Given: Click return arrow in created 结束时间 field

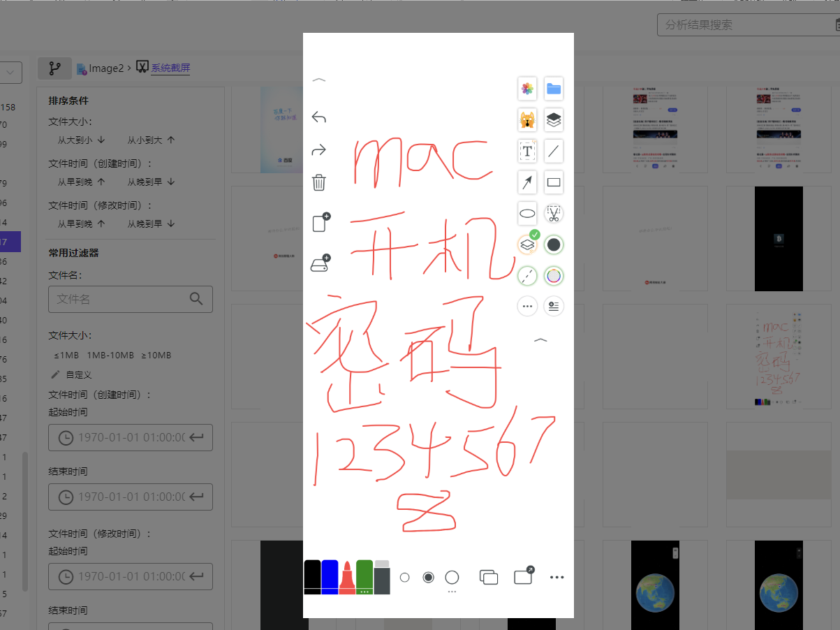Looking at the screenshot, I should click(x=197, y=497).
